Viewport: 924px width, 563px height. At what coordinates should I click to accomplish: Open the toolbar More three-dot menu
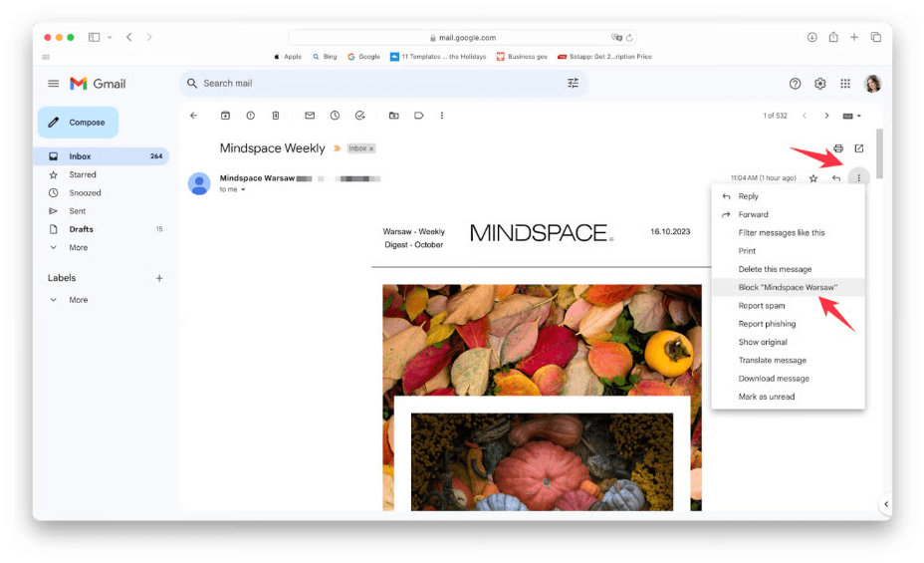click(x=442, y=116)
